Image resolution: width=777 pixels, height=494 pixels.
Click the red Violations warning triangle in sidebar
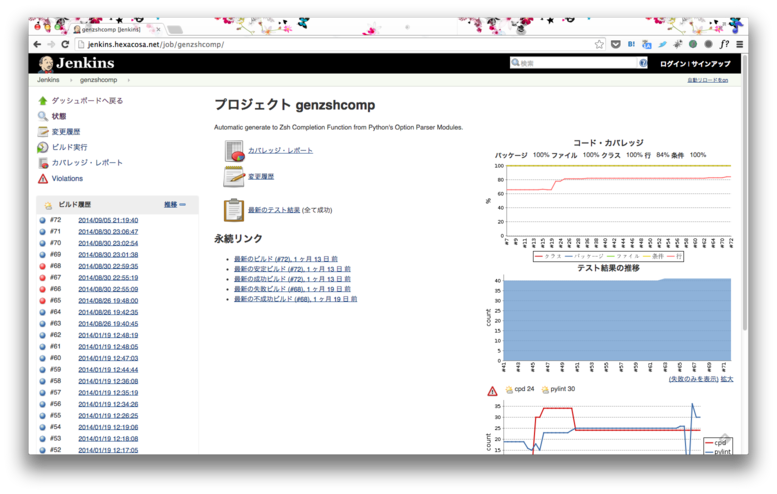tap(43, 178)
